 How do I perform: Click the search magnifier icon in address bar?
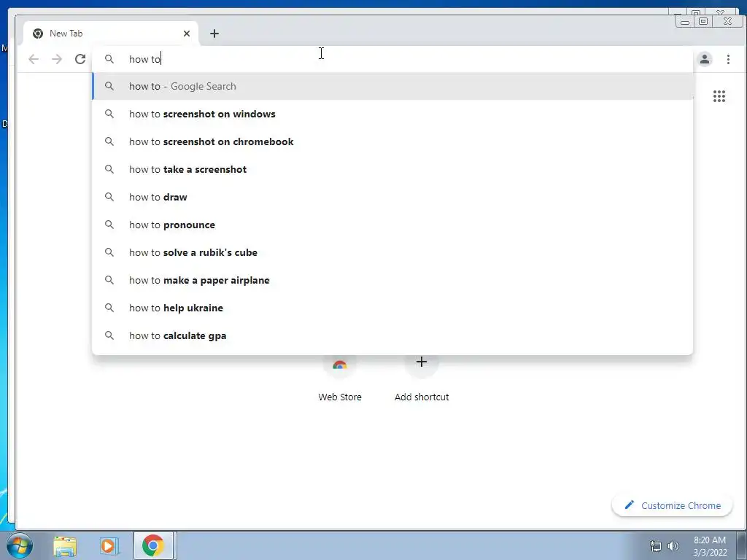click(x=109, y=59)
